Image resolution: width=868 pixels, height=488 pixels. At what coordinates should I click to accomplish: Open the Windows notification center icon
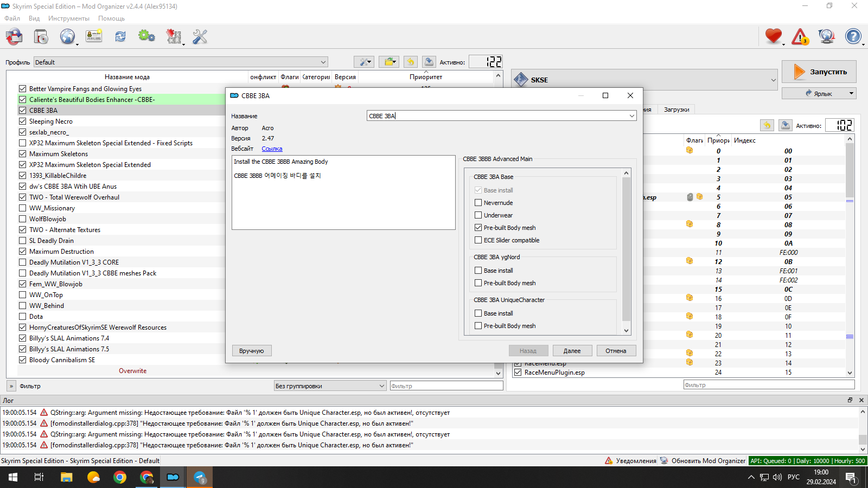click(x=851, y=477)
